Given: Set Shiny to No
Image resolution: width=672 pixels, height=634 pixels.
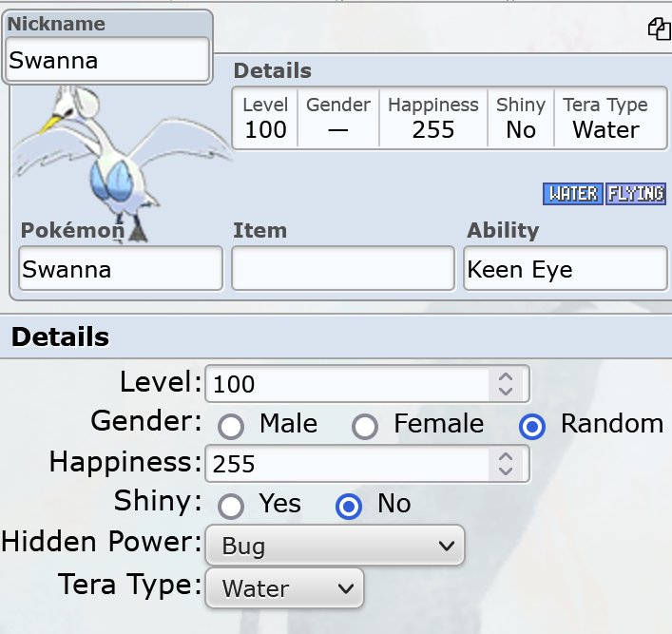Looking at the screenshot, I should (x=349, y=507).
